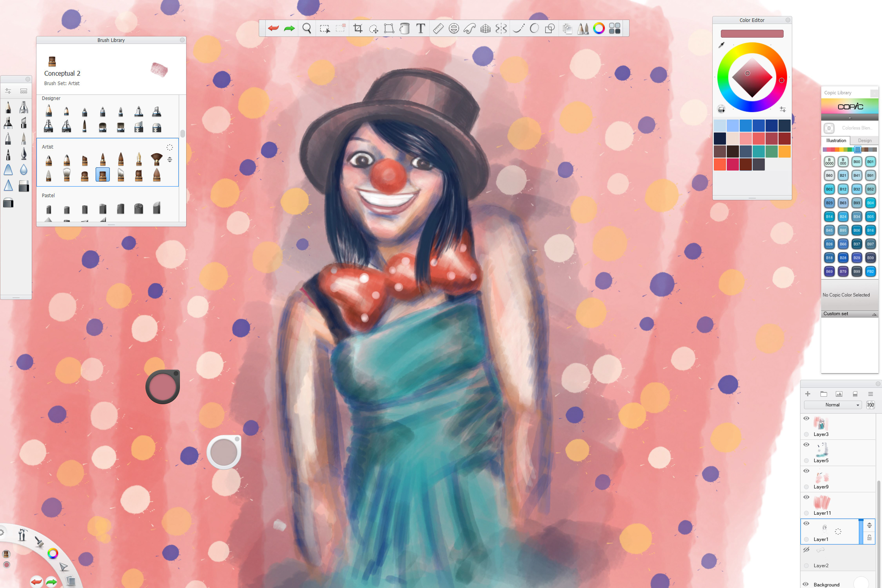Select the Illustration tab
Image resolution: width=882 pixels, height=588 pixels.
pyautogui.click(x=836, y=141)
